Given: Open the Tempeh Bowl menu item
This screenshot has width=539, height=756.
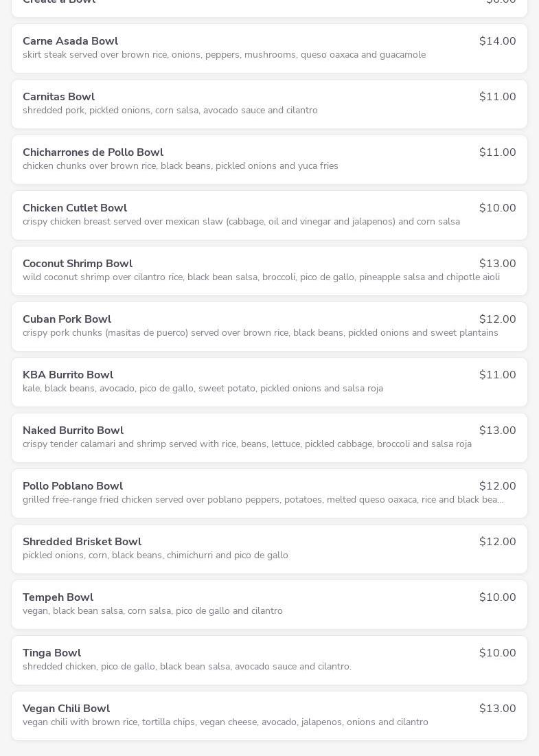Looking at the screenshot, I should click(x=58, y=597).
